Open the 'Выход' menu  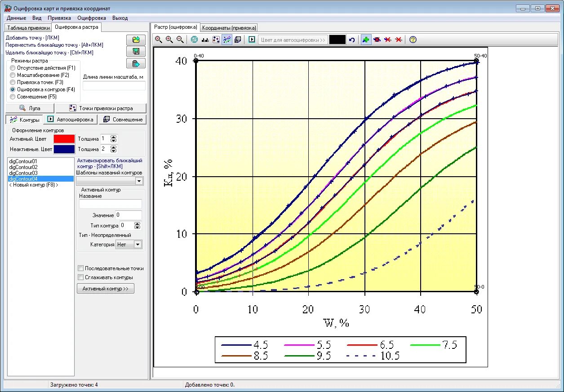pos(120,18)
